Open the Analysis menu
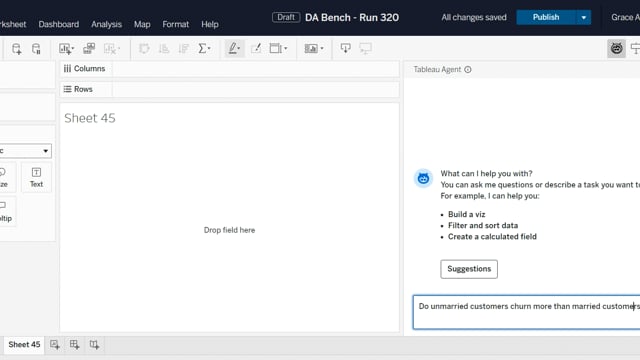Screen dimensions: 640x360 click(107, 24)
